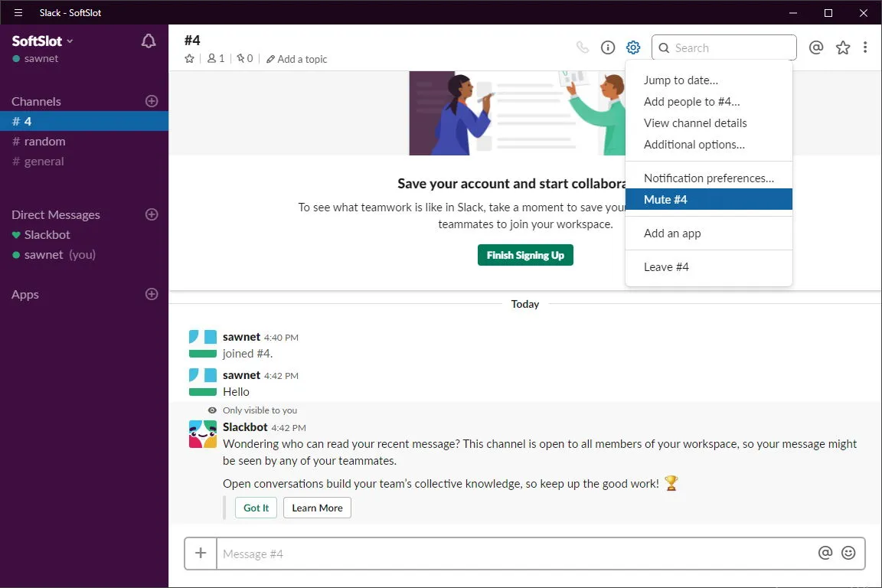Open emoji picker in message box

(848, 553)
